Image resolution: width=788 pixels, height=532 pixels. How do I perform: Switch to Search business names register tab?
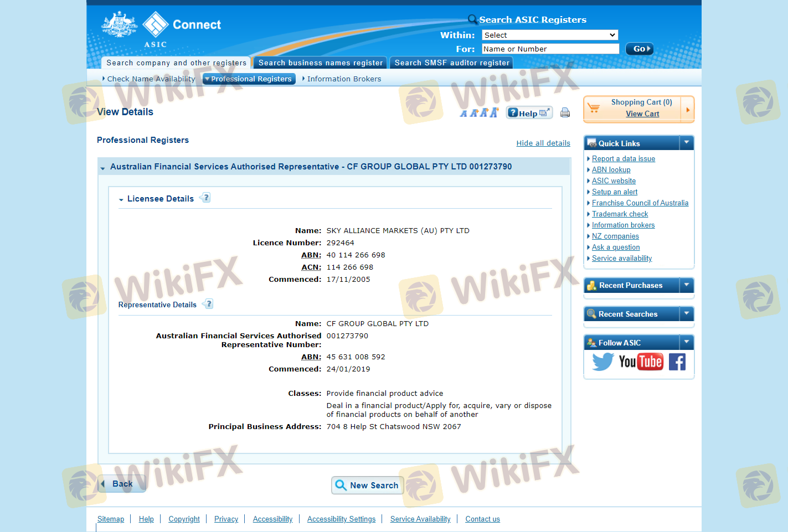321,63
